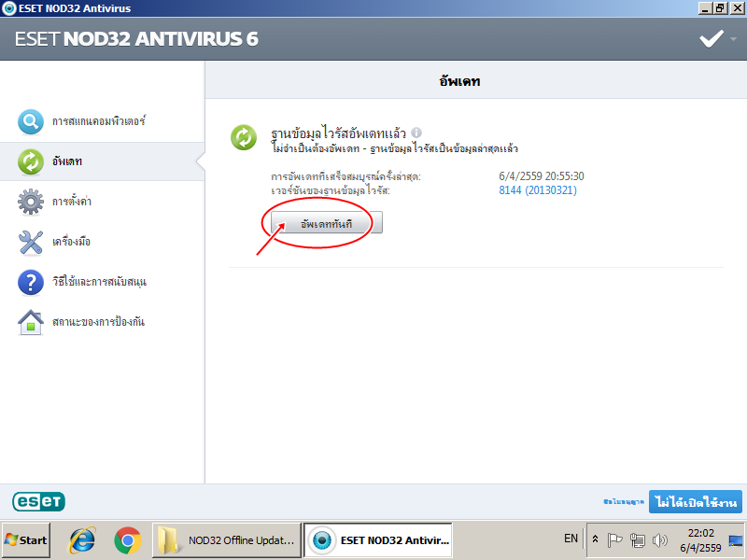Click the large green update status icon
The width and height of the screenshot is (747, 560).
click(x=244, y=137)
